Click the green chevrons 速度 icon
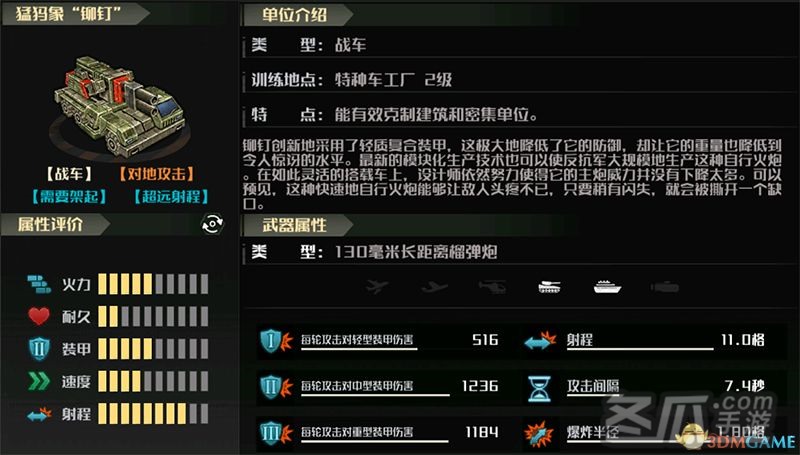 point(39,381)
